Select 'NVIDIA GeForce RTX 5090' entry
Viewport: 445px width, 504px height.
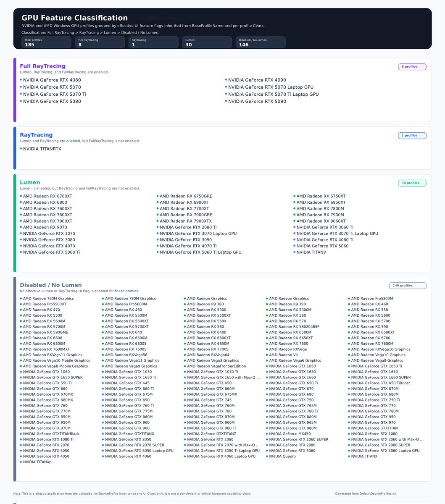point(255,101)
